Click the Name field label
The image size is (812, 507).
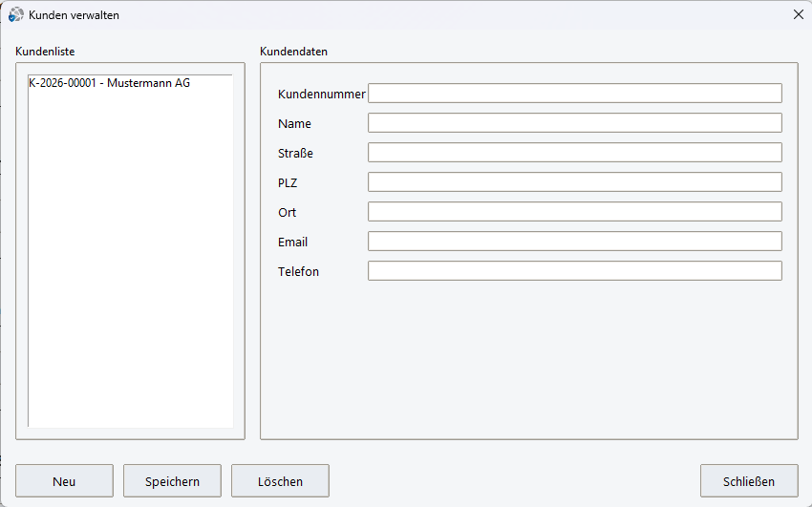[294, 123]
